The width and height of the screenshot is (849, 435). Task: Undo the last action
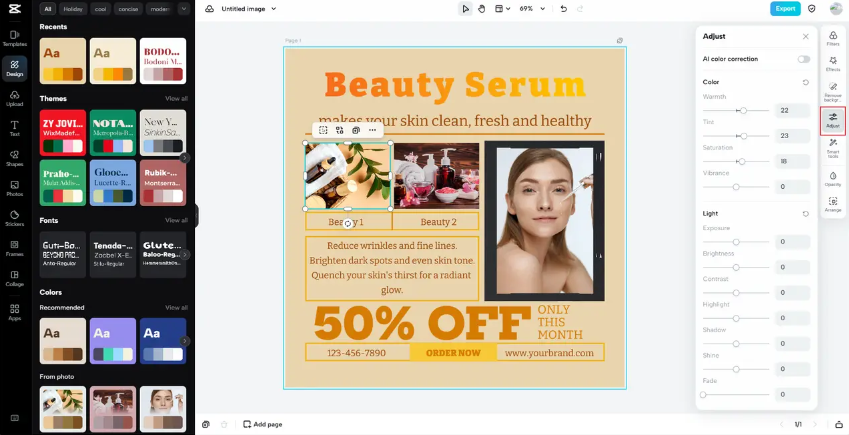point(564,9)
